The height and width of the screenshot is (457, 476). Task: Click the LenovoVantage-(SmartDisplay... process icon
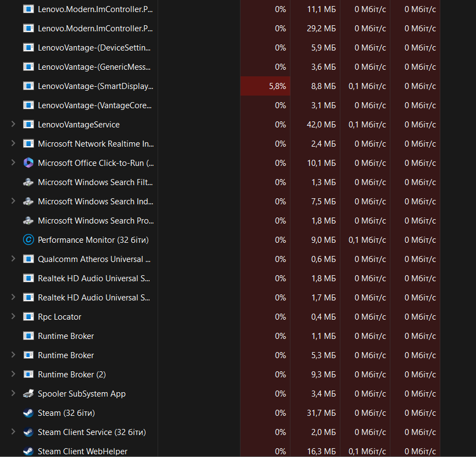[28, 86]
